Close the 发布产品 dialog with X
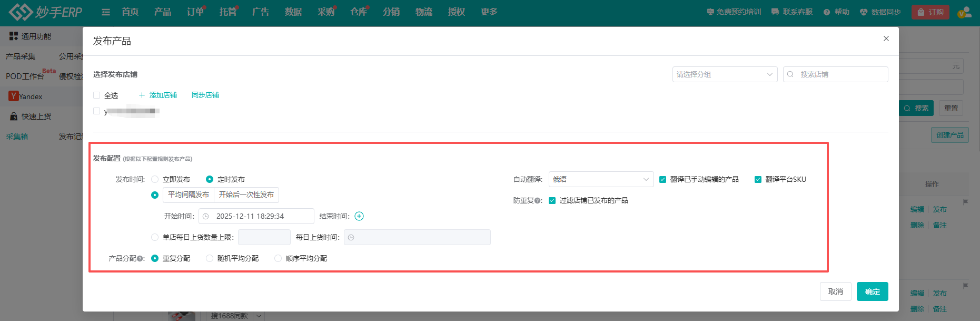The image size is (980, 321). coord(886,38)
